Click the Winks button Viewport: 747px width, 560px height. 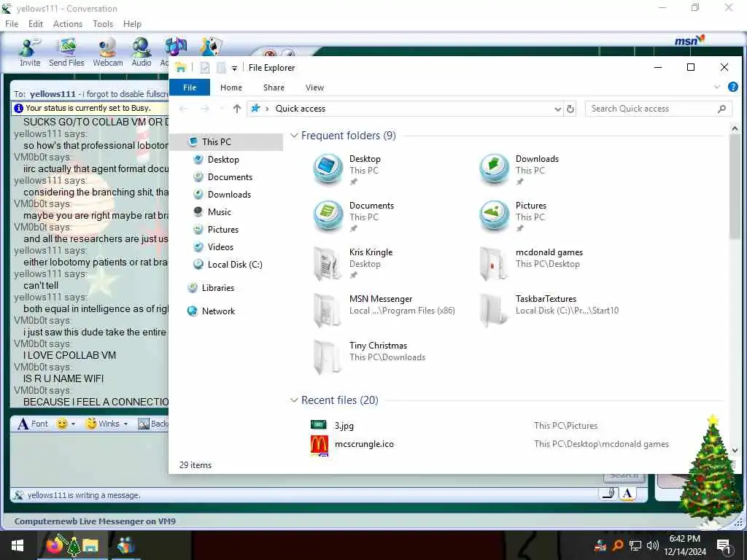102,424
